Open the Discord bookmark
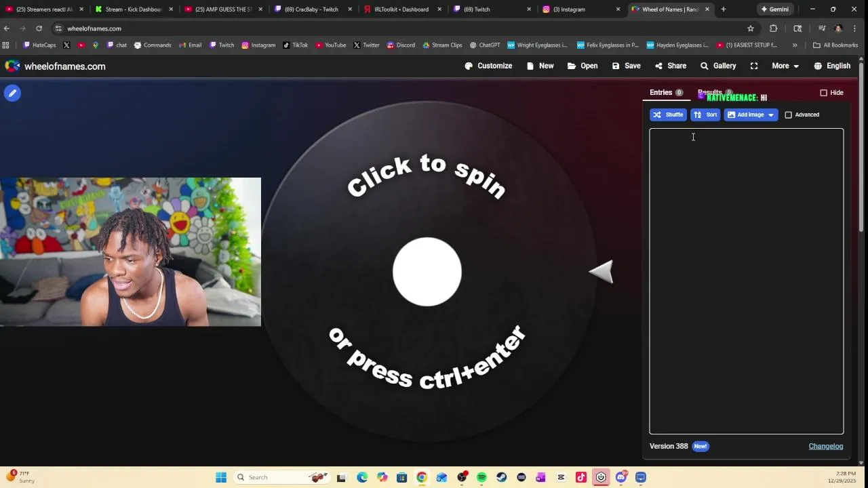This screenshot has height=488, width=868. (401, 45)
